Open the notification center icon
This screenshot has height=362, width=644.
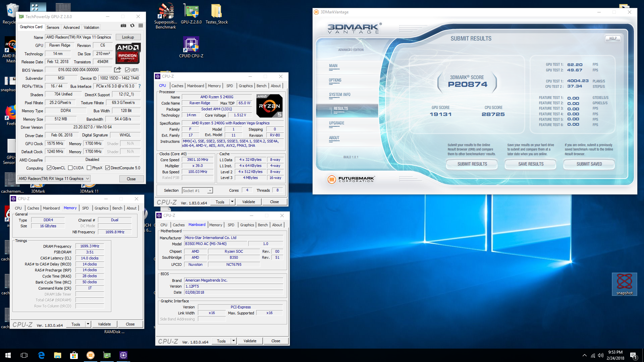[633, 355]
